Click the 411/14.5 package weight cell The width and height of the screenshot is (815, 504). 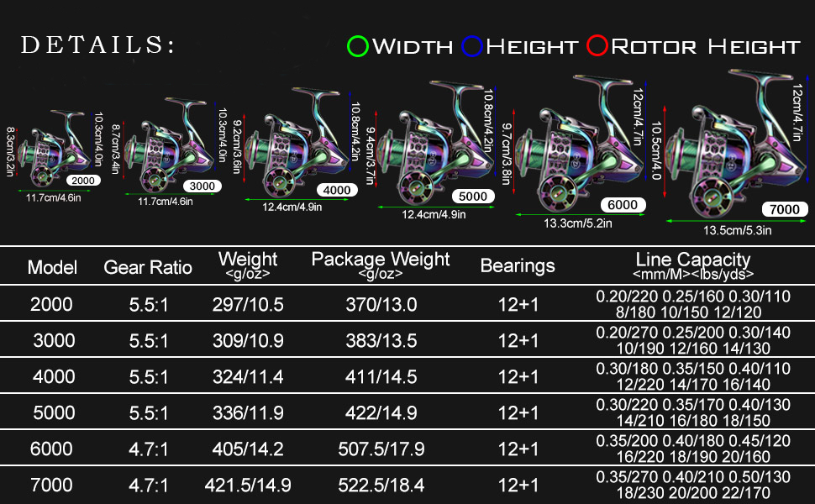click(381, 376)
